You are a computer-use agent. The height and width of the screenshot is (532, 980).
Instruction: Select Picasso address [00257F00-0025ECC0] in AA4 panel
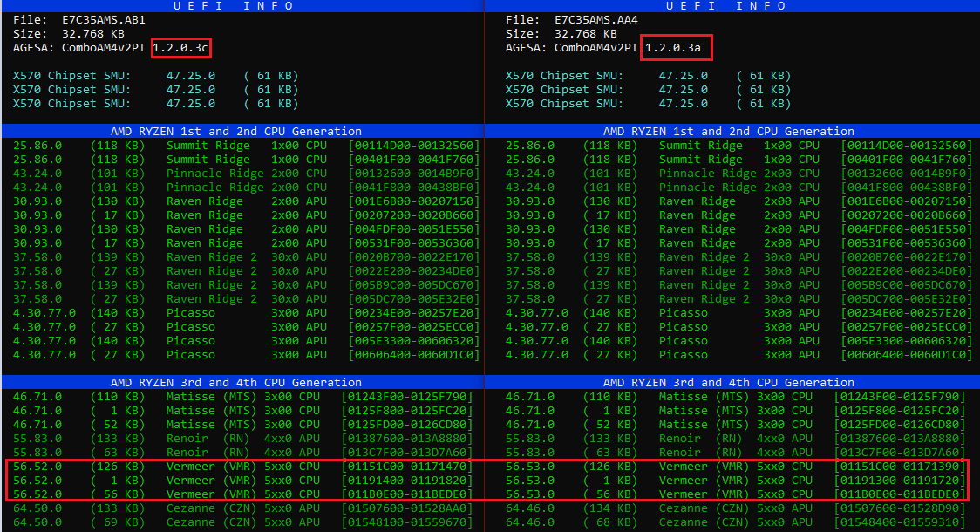click(906, 327)
